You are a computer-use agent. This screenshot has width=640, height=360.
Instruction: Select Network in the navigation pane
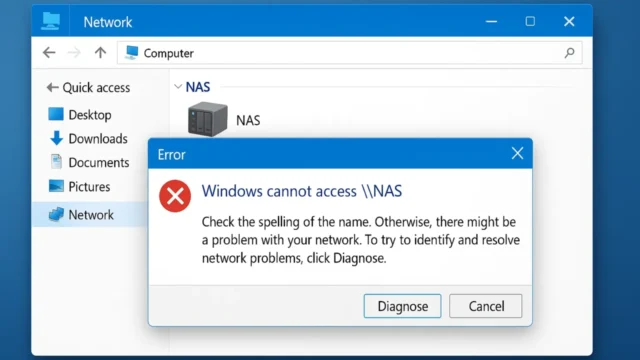point(90,215)
